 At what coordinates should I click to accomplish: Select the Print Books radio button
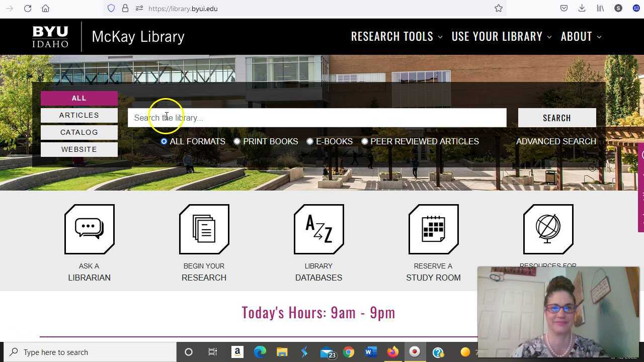coord(237,141)
